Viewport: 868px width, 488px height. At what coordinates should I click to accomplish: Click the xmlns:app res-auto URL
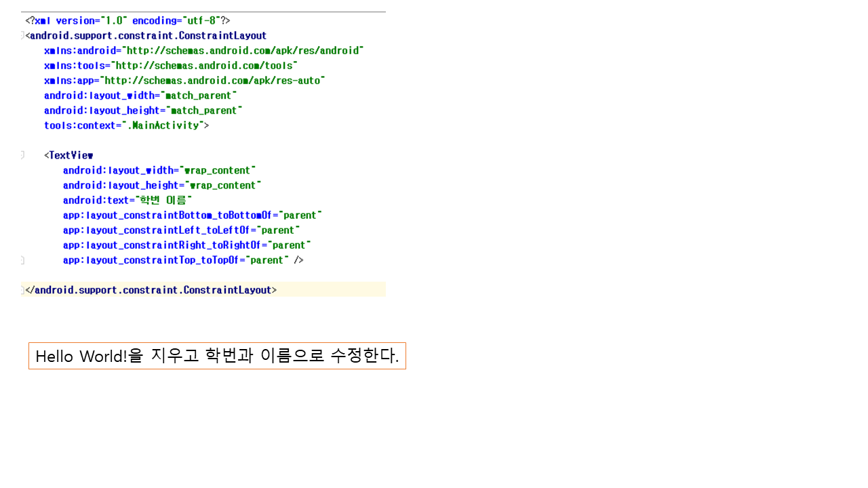213,81
